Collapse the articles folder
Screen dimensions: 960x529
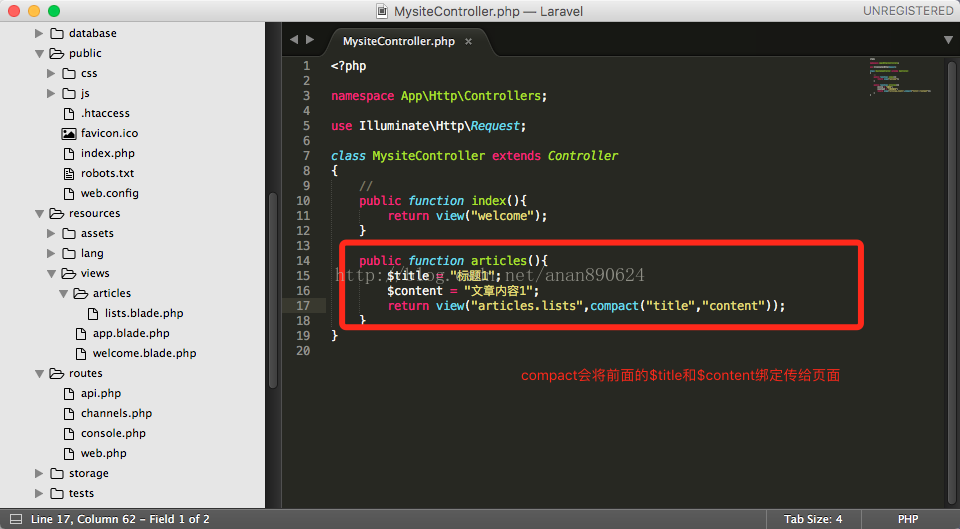[63, 294]
